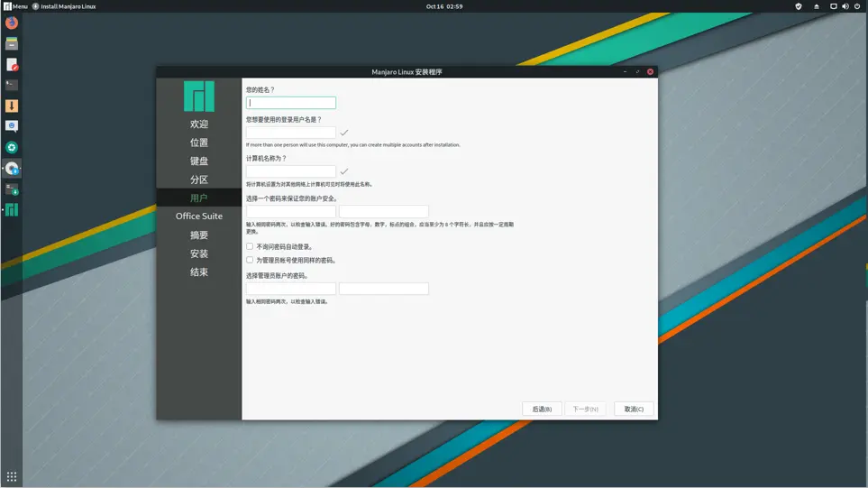
Task: Select the 分区 step in sidebar
Action: [198, 180]
